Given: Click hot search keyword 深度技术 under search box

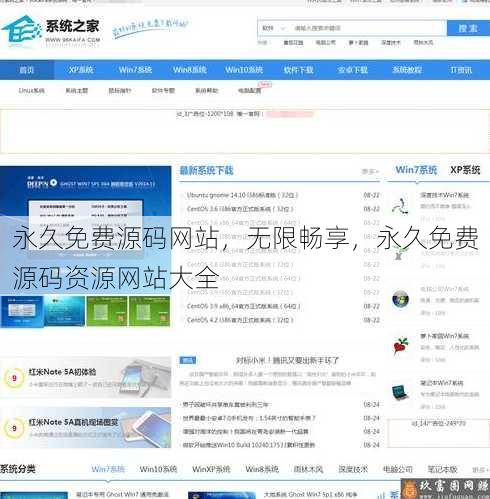Looking at the screenshot, I should (391, 43).
